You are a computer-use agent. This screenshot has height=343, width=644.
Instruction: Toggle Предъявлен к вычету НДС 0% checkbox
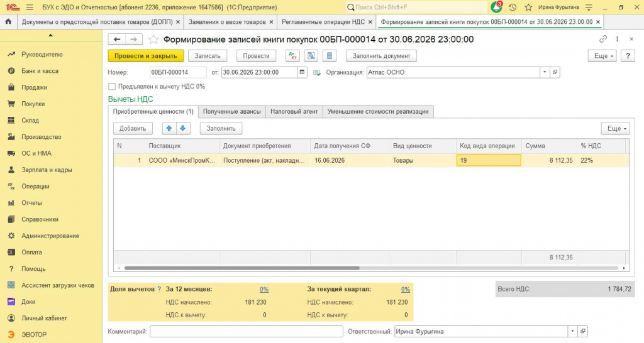(x=112, y=87)
